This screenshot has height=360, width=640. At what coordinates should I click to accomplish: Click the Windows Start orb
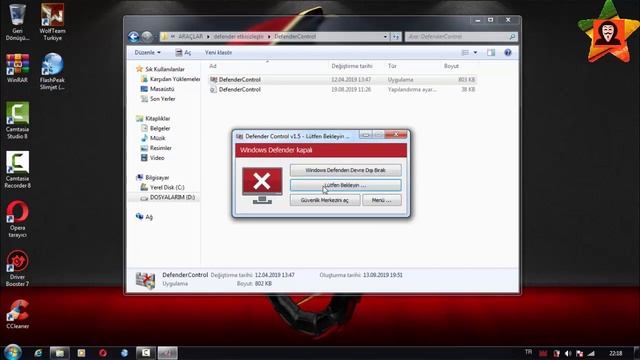(x=13, y=352)
